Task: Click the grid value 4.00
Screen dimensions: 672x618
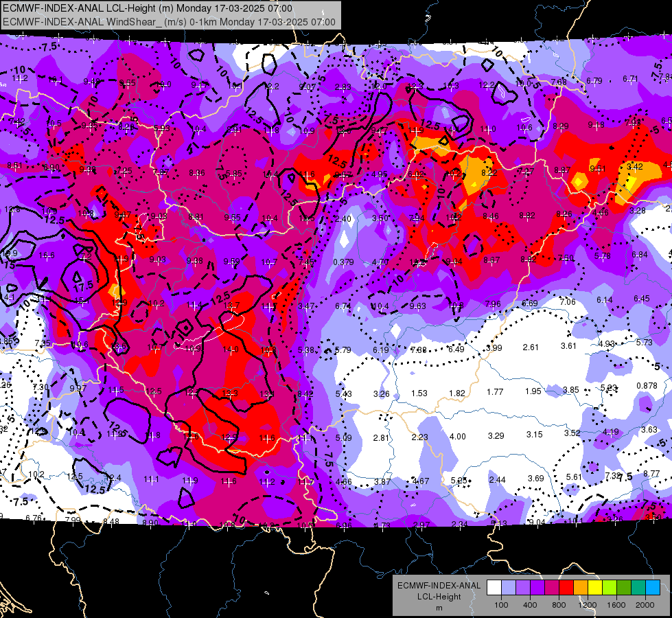Action: tap(457, 436)
